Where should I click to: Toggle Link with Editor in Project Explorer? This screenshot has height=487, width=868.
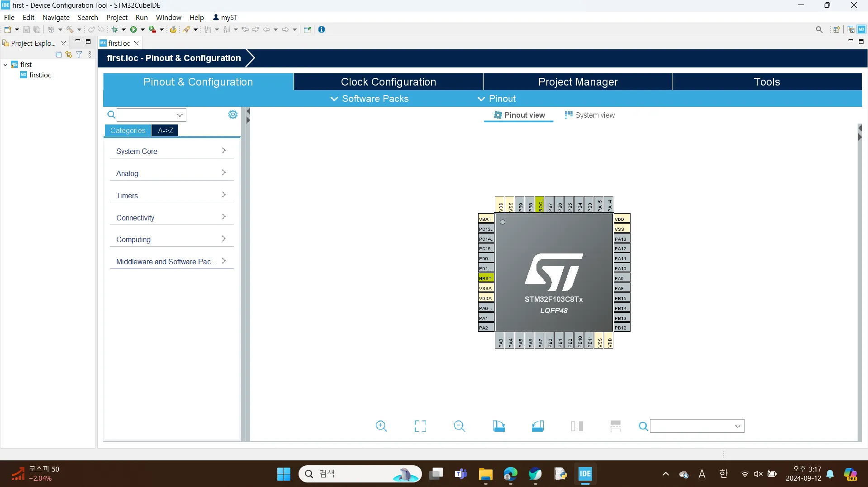coord(69,55)
